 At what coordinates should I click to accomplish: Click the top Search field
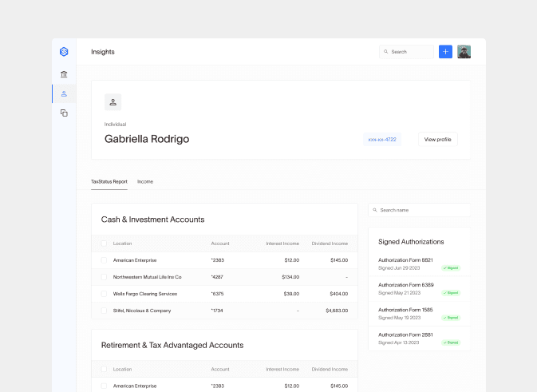click(407, 52)
